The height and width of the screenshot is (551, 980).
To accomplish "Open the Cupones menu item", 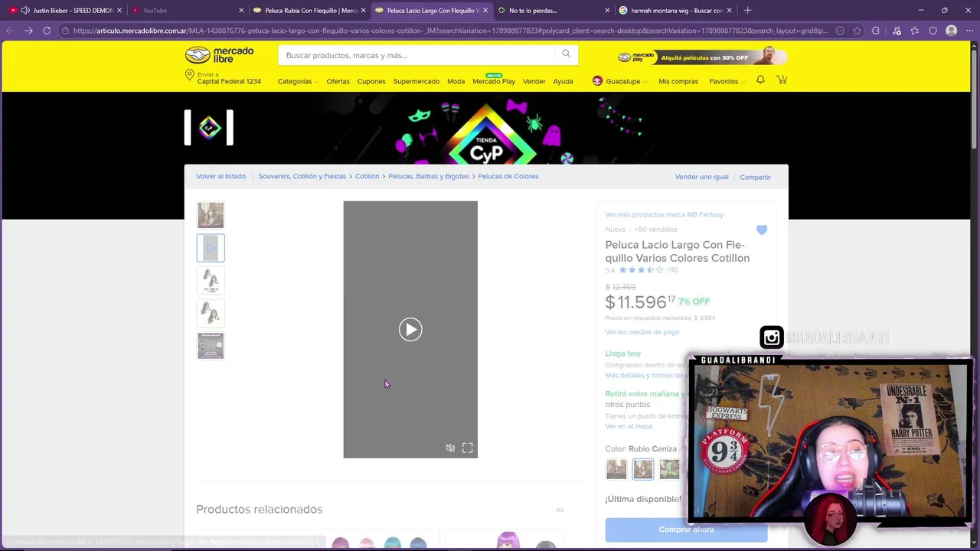I will click(371, 81).
